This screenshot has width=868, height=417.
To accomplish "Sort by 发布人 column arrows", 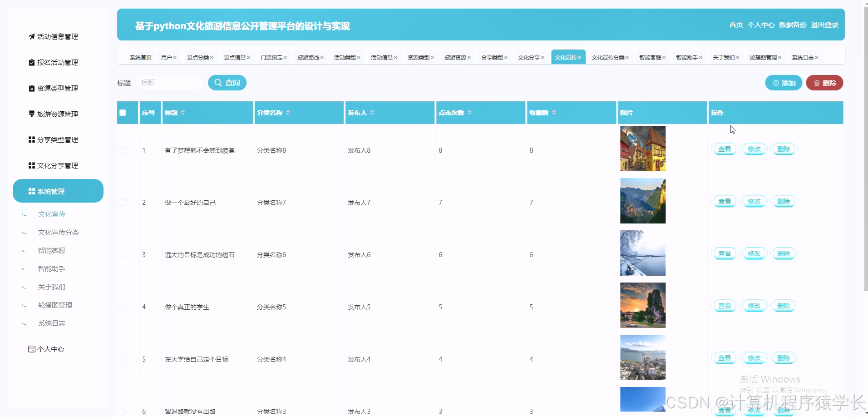I will click(372, 112).
